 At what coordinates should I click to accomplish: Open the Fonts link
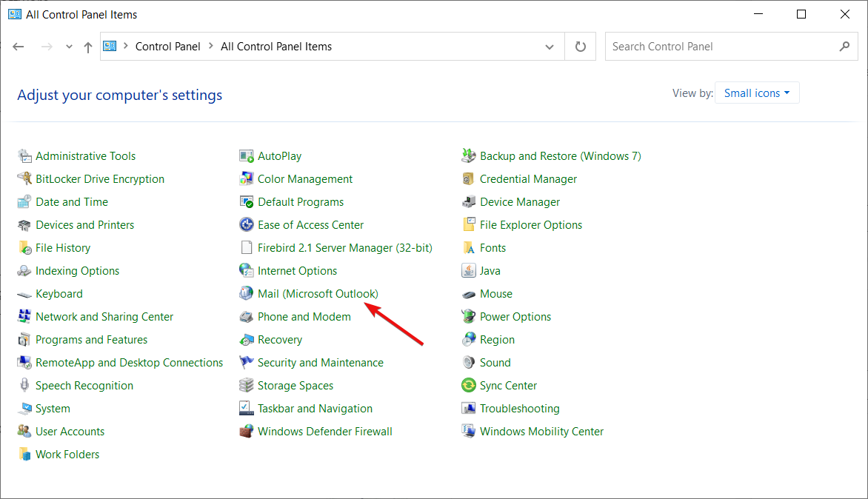(493, 248)
